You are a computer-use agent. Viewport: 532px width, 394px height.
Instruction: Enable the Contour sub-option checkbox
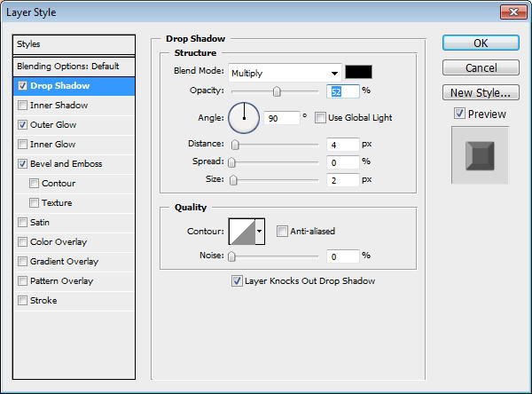click(x=34, y=184)
